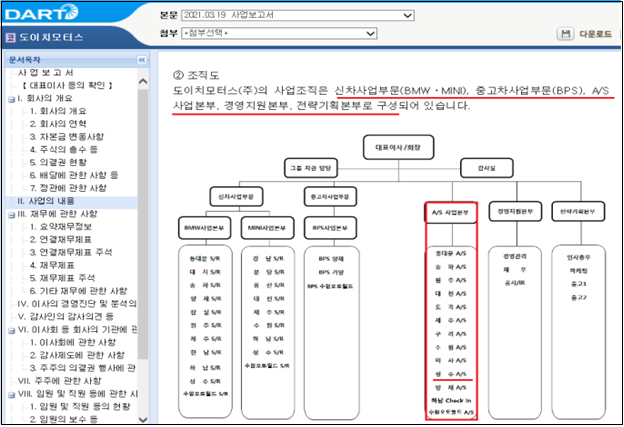Select 2. 임원의 보수 등
624x427 pixels.
64,419
